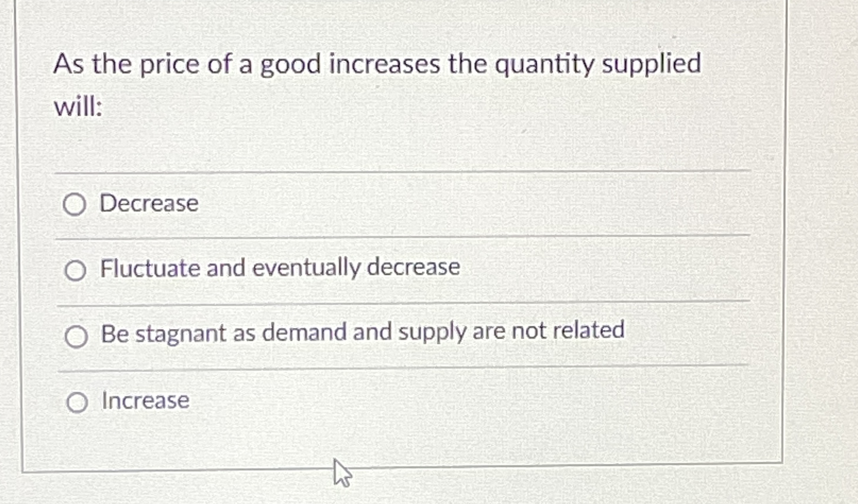Click the circle next to Increase
Screen dimensions: 858x504
pyautogui.click(x=75, y=401)
